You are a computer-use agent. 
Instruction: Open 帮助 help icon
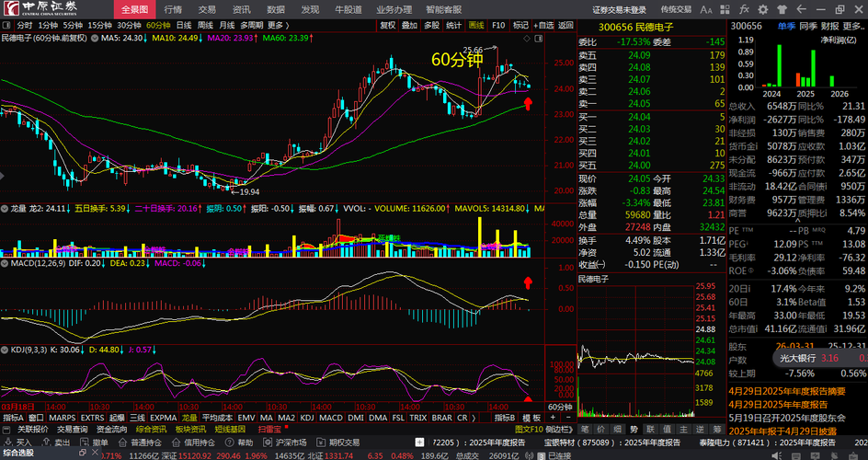point(229,443)
